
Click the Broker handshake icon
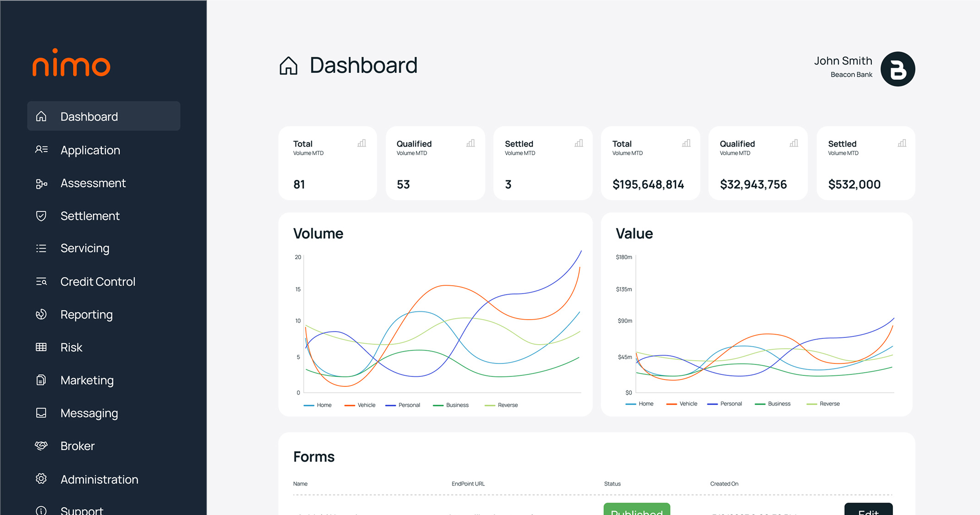click(x=41, y=446)
